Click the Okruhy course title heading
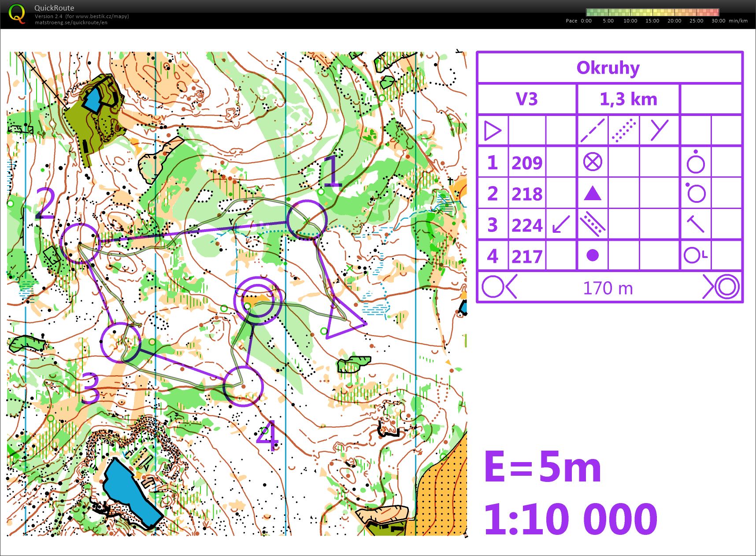The height and width of the screenshot is (556, 756). pos(608,68)
